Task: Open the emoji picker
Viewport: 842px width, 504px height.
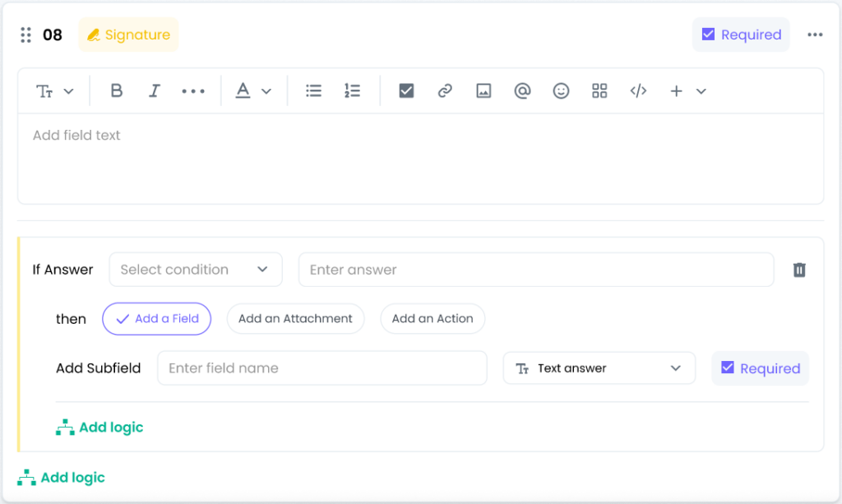Action: (x=561, y=91)
